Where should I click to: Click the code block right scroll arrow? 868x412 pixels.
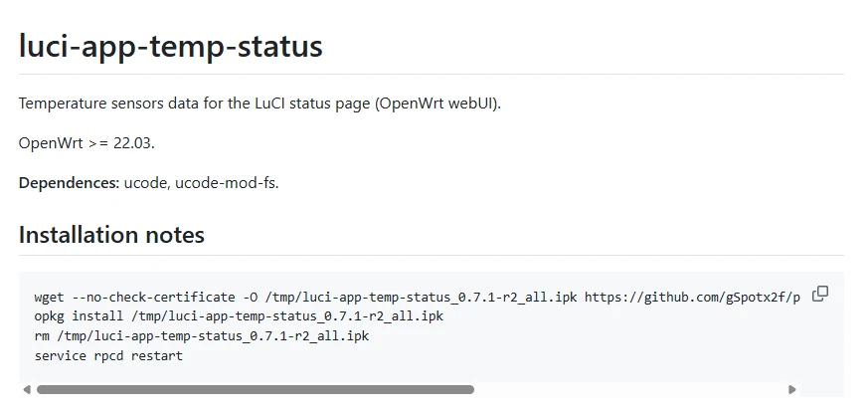point(791,390)
